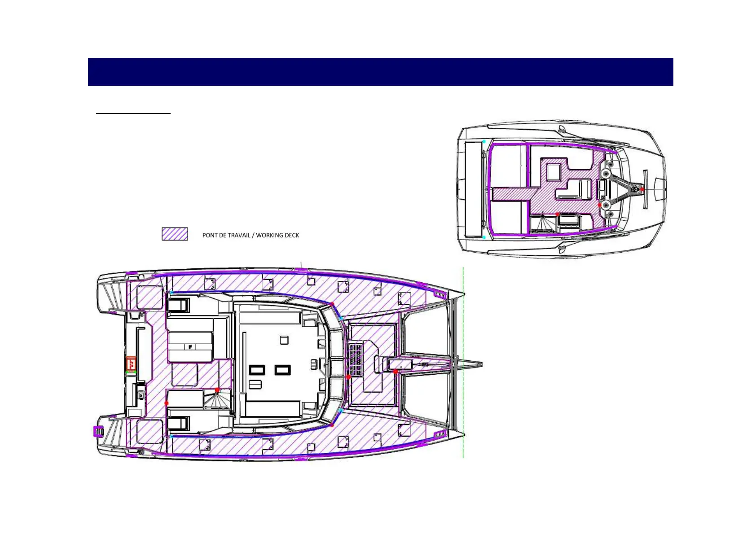Click the dark blue header banner
The height and width of the screenshot is (534, 756).
tap(380, 72)
